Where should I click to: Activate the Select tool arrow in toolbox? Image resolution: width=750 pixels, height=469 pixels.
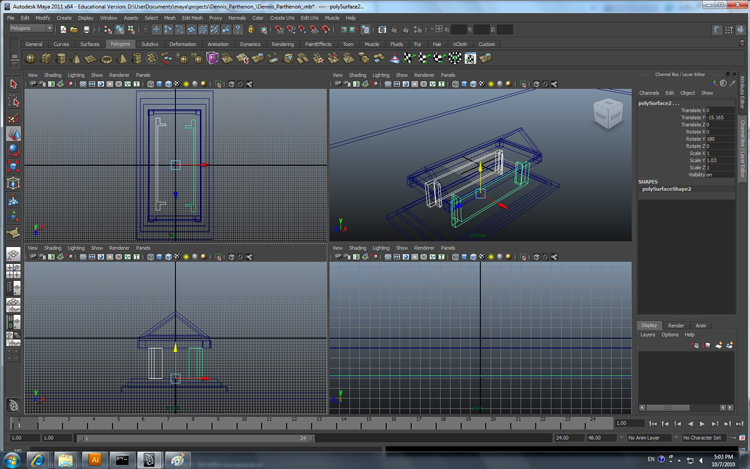click(14, 85)
